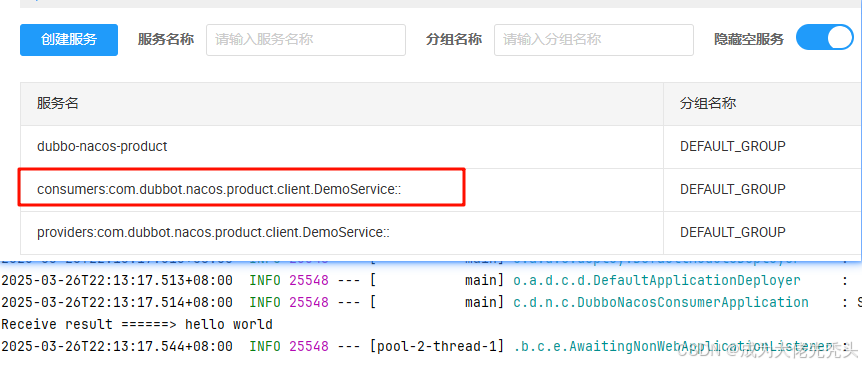The width and height of the screenshot is (862, 365).
Task: Click the 服务名称 label
Action: coord(165,40)
